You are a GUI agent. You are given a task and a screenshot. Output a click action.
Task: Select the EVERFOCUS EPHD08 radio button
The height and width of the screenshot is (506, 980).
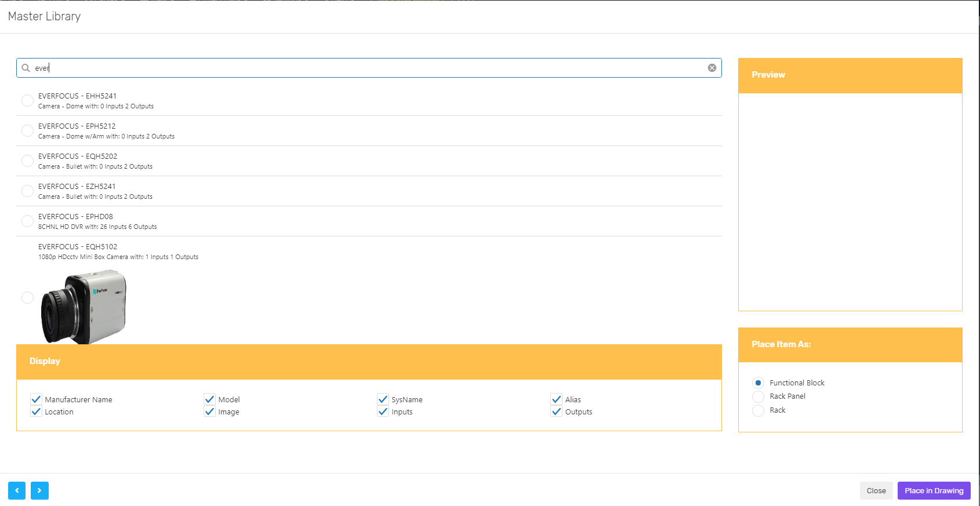(27, 221)
